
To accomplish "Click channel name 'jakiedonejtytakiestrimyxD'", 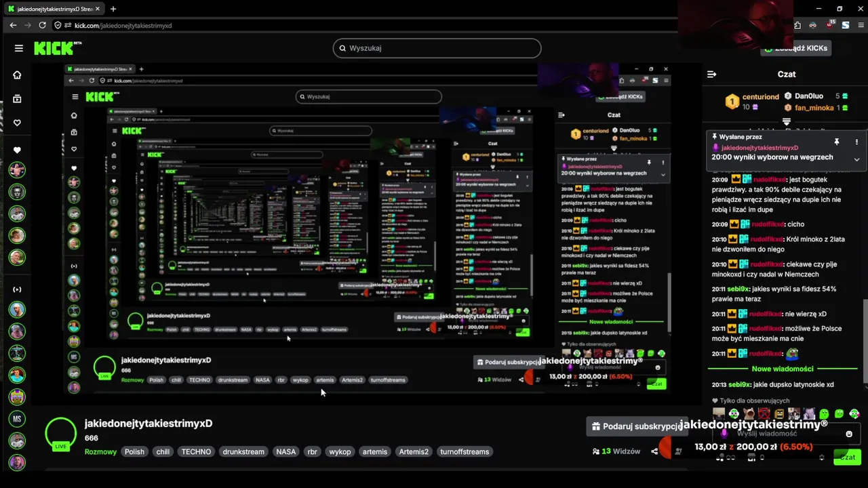I will pos(149,423).
